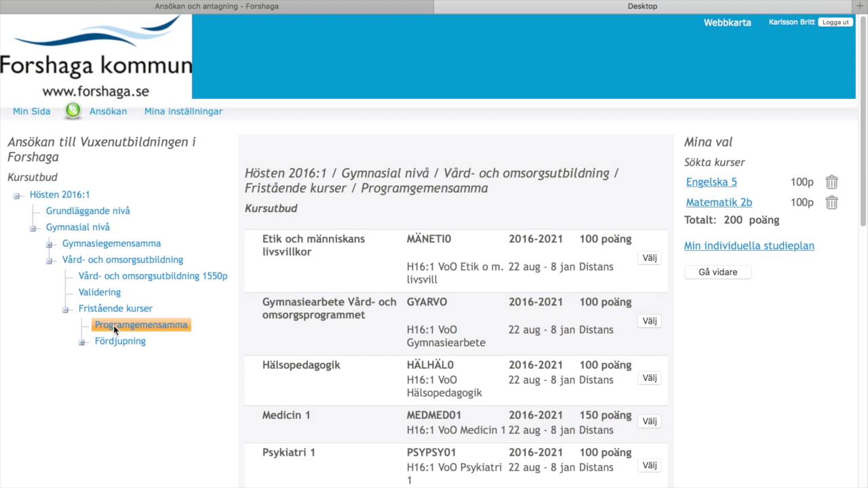
Task: Select the Ansökan och antagning tab
Action: (216, 6)
